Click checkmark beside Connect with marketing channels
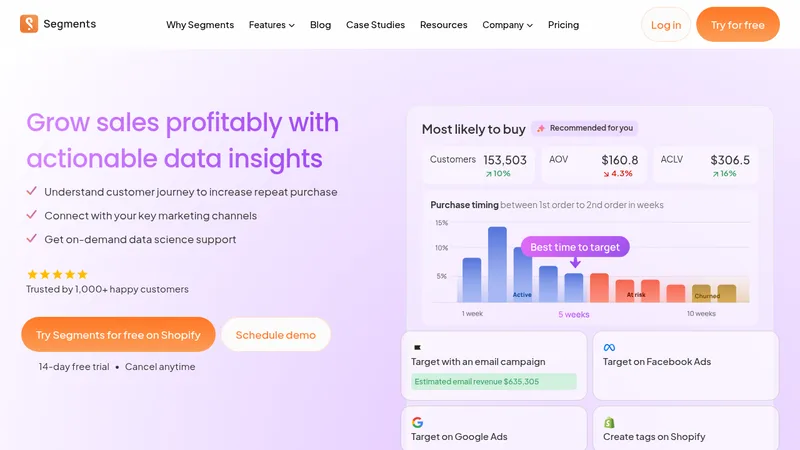Screen dimensions: 800x450 tap(32, 215)
